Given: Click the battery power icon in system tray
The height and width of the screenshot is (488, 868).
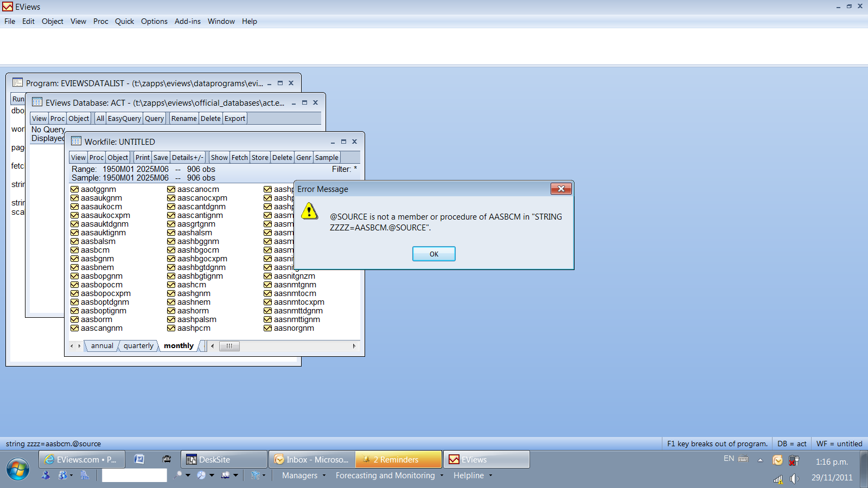Looking at the screenshot, I should tap(794, 460).
